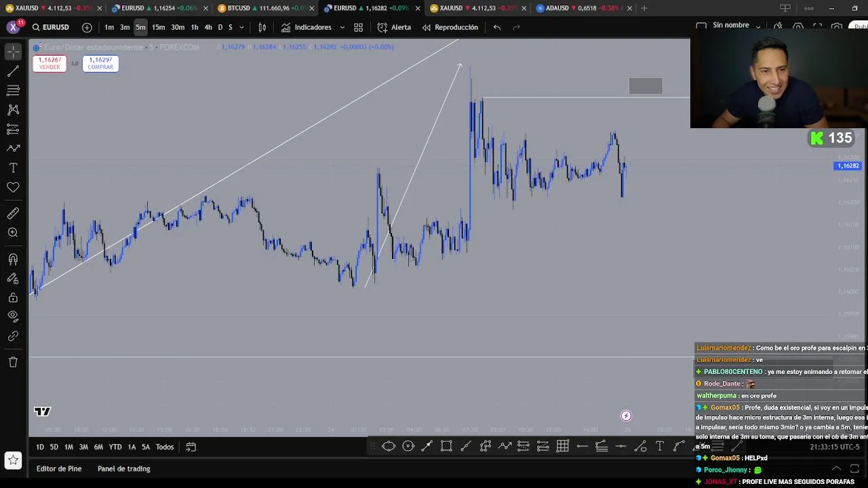Open the chart type bars selector
This screenshot has height=488, width=868.
(x=262, y=27)
